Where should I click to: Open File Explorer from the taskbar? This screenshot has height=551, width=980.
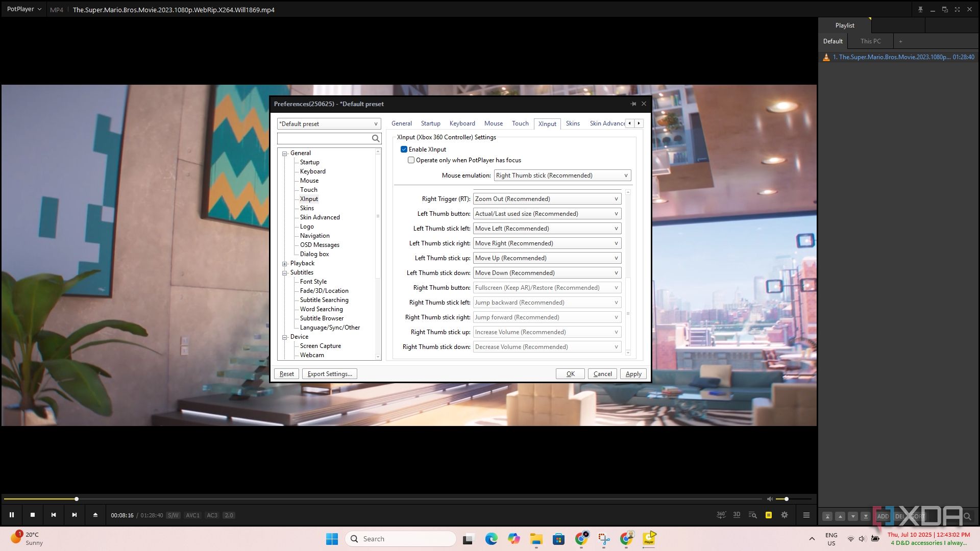[536, 539]
